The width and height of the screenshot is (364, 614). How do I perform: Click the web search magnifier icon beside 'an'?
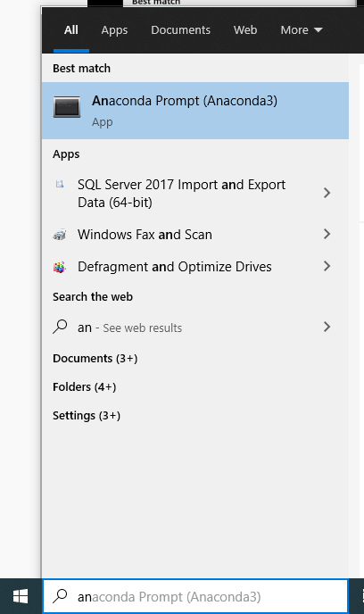click(60, 327)
